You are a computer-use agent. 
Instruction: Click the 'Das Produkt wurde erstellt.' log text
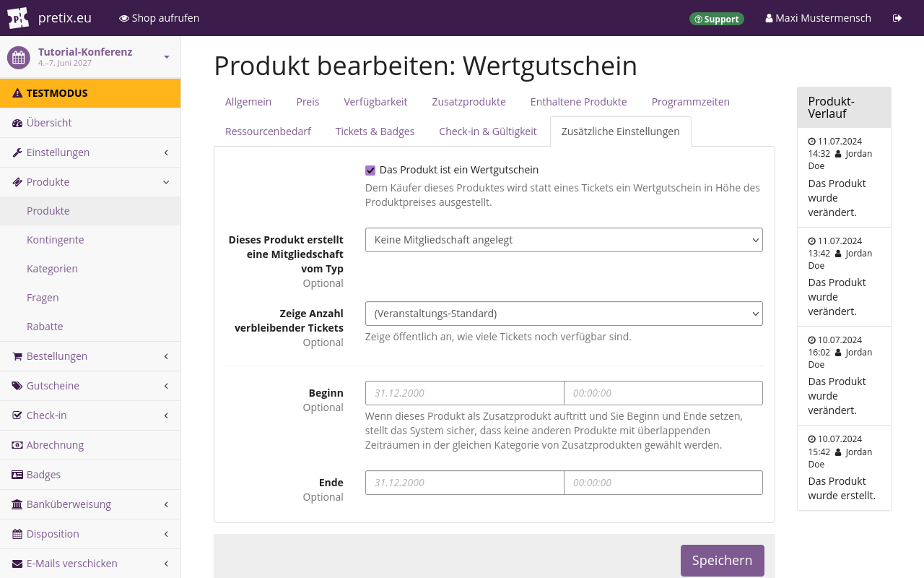coord(842,488)
